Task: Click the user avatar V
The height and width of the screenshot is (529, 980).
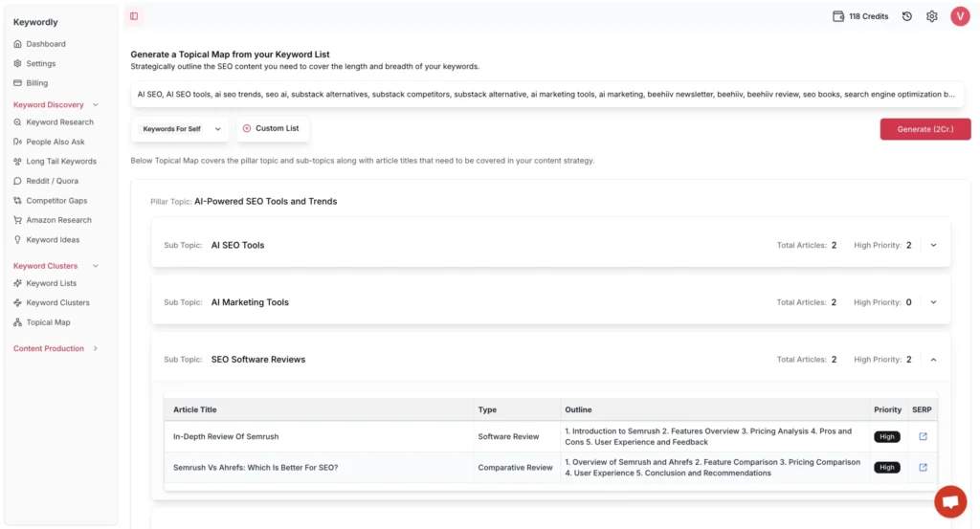Action: point(960,16)
